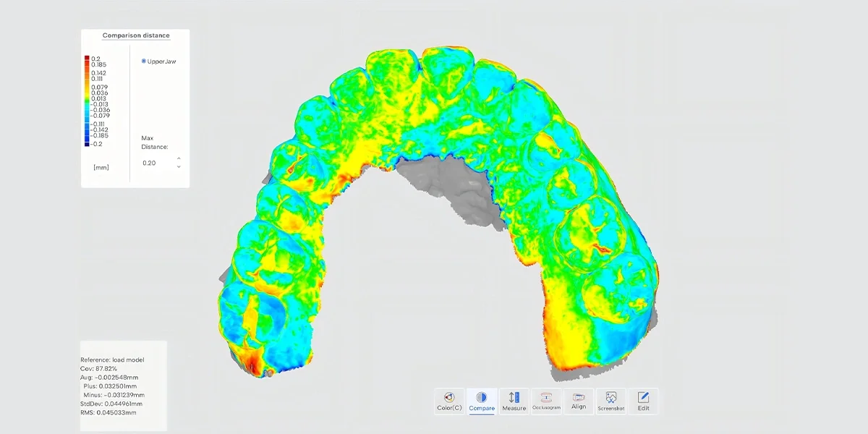868x434 pixels.
Task: Select the UpperJaw radio button
Action: coord(143,61)
